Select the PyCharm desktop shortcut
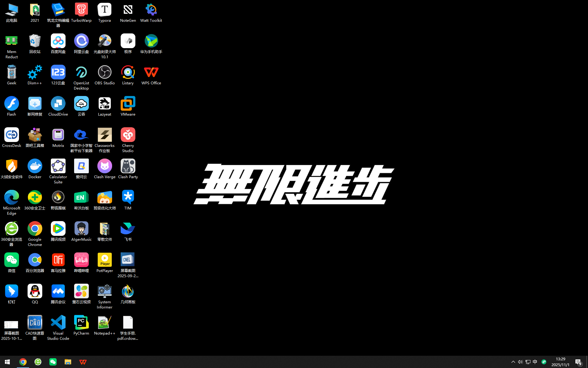The width and height of the screenshot is (588, 368). 81,323
